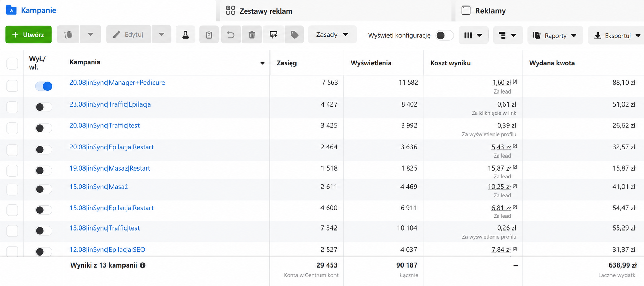Open campaign 12.08|inSync|Epilacja|SEO
644x286 pixels.
click(107, 250)
